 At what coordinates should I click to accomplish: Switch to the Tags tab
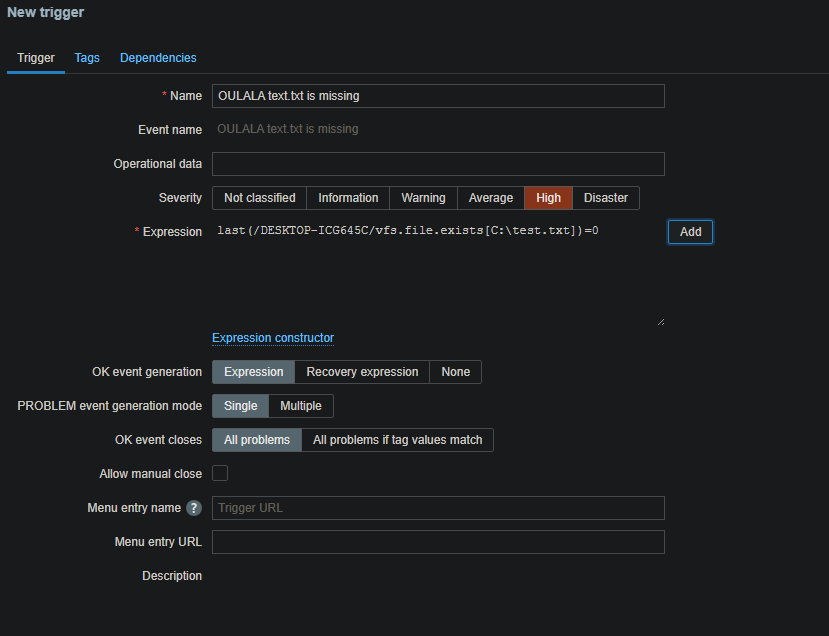[x=87, y=58]
